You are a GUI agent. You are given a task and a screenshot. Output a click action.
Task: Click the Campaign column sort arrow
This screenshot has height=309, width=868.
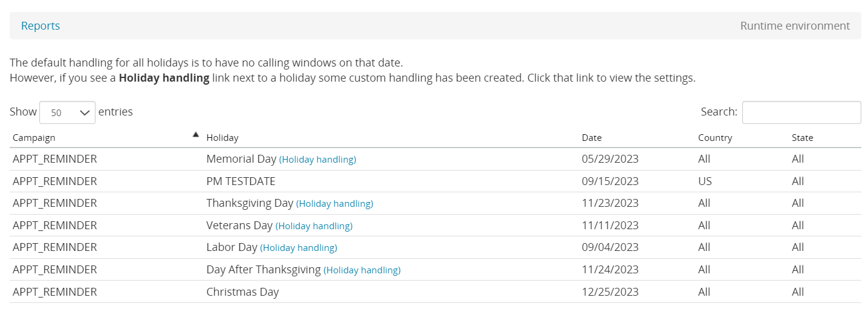coord(195,135)
